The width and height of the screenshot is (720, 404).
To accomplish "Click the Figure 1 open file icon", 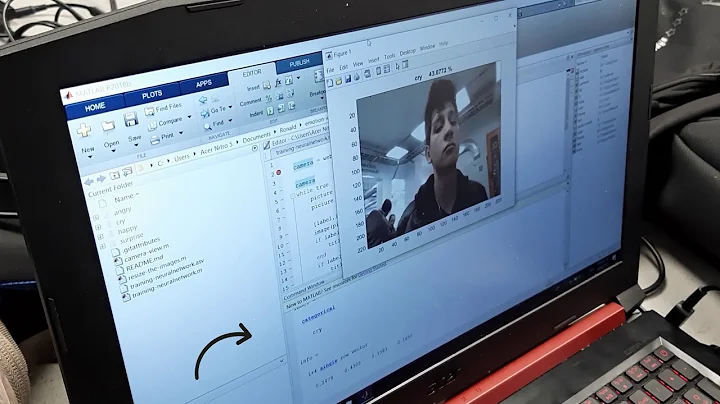I will [338, 81].
